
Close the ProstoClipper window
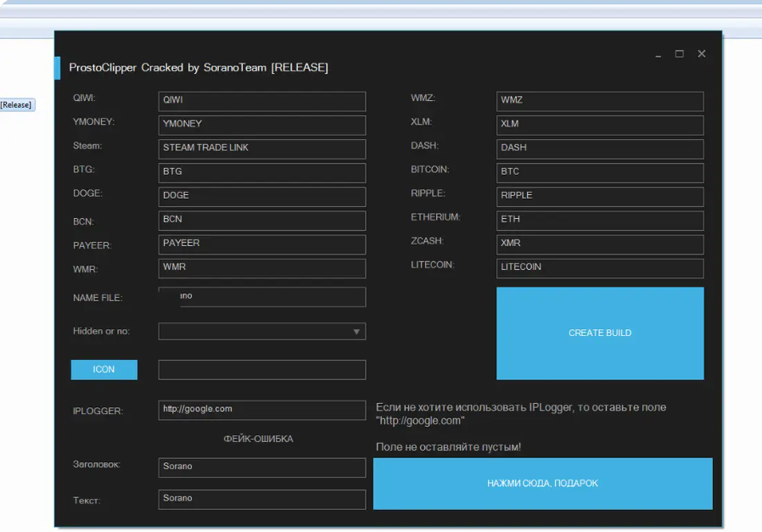702,53
